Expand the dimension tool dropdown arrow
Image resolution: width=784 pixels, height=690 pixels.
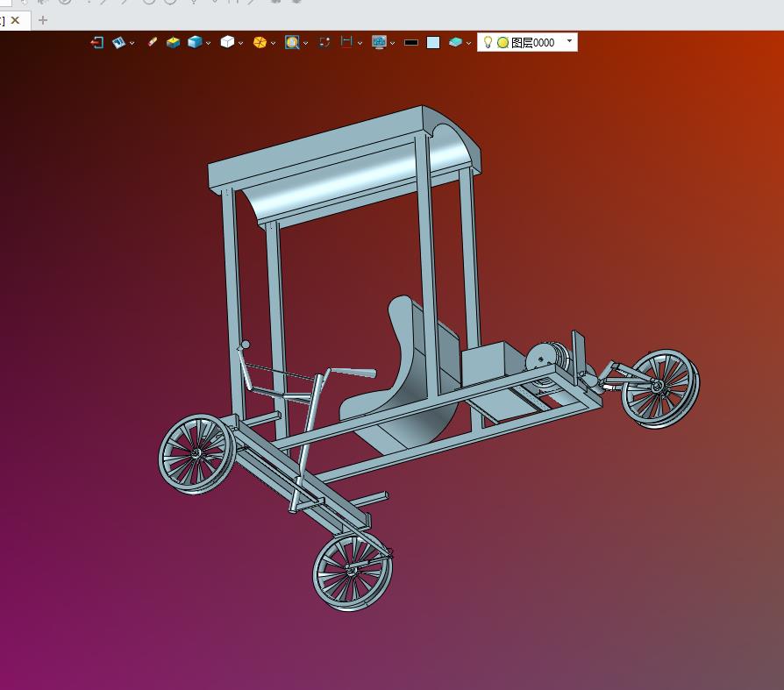[x=360, y=43]
